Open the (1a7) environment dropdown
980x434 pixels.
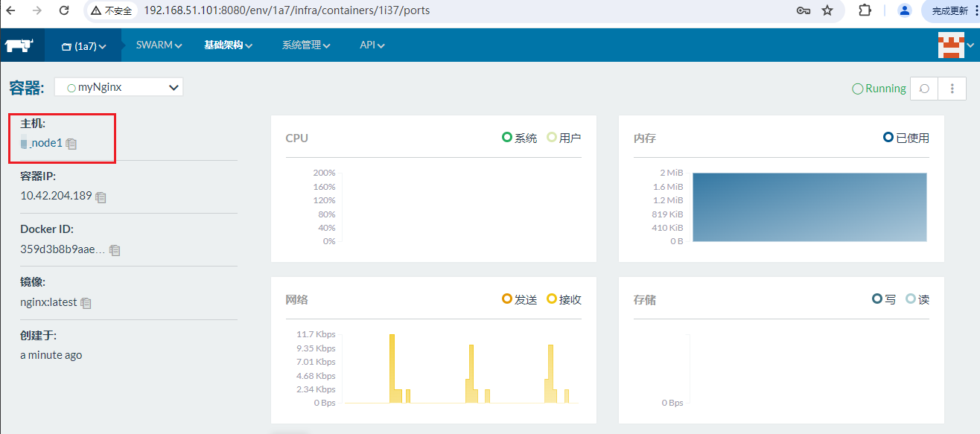(x=83, y=46)
